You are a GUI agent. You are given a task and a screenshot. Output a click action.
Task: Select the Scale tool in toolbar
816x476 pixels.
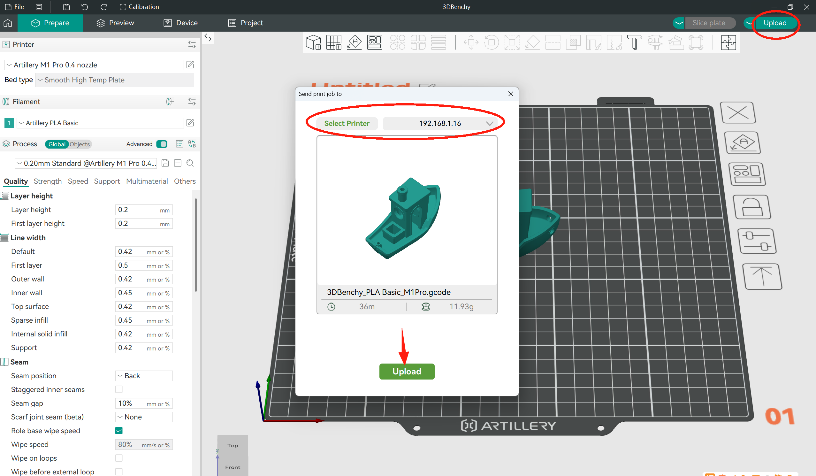click(x=512, y=43)
